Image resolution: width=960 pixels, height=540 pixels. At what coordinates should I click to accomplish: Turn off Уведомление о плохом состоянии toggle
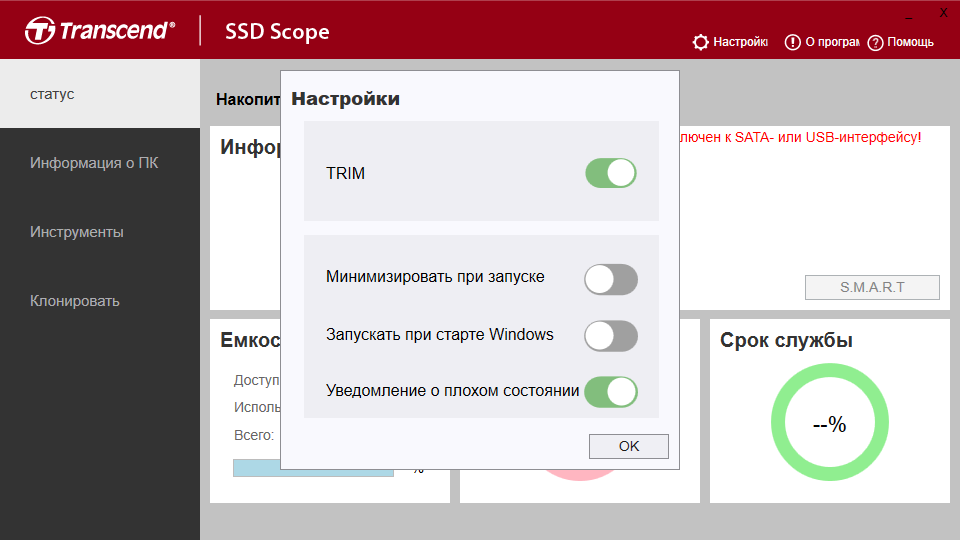point(611,392)
